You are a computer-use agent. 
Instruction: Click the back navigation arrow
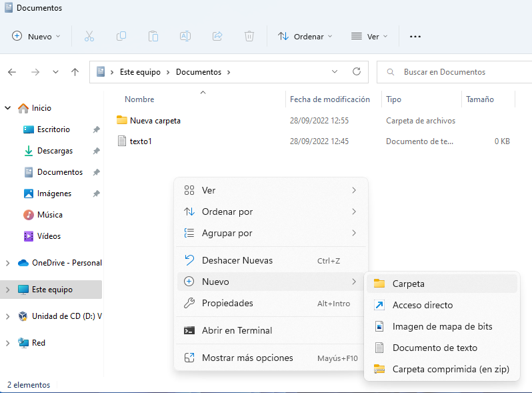coord(12,72)
